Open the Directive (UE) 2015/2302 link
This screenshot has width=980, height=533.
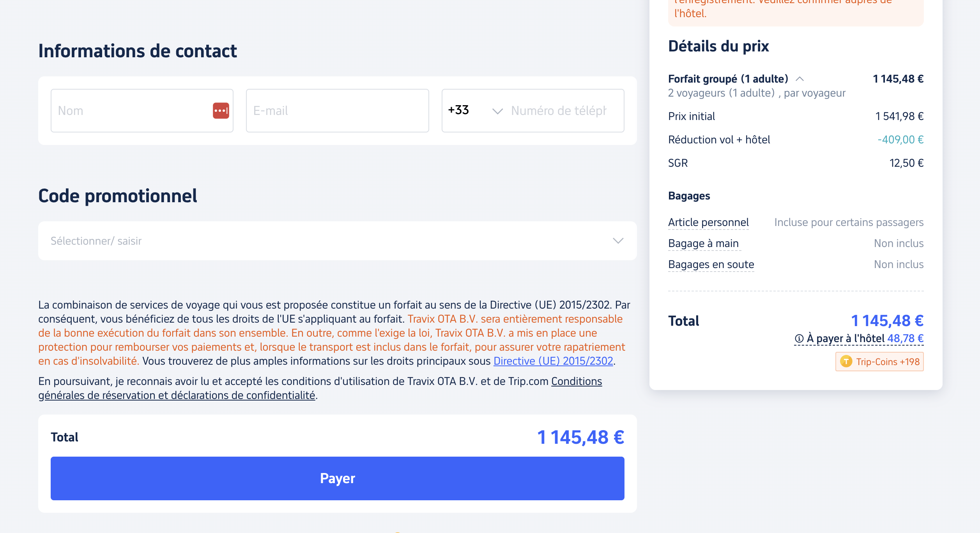[553, 361]
